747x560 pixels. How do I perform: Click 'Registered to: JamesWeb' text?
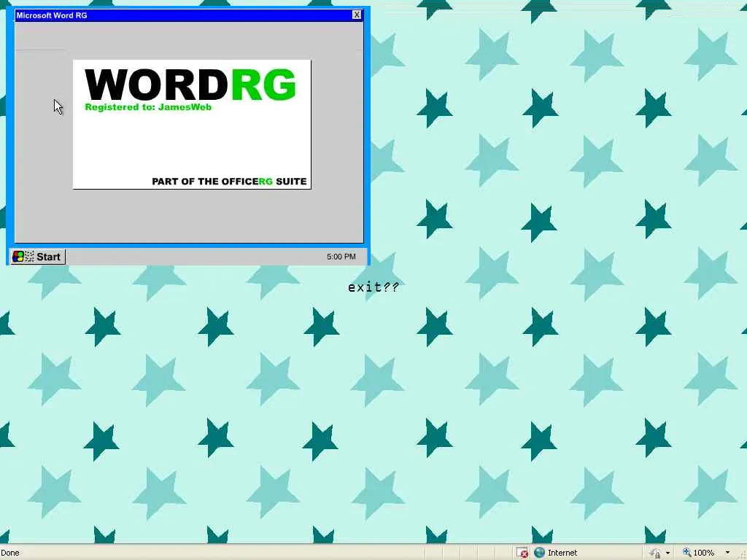[148, 107]
